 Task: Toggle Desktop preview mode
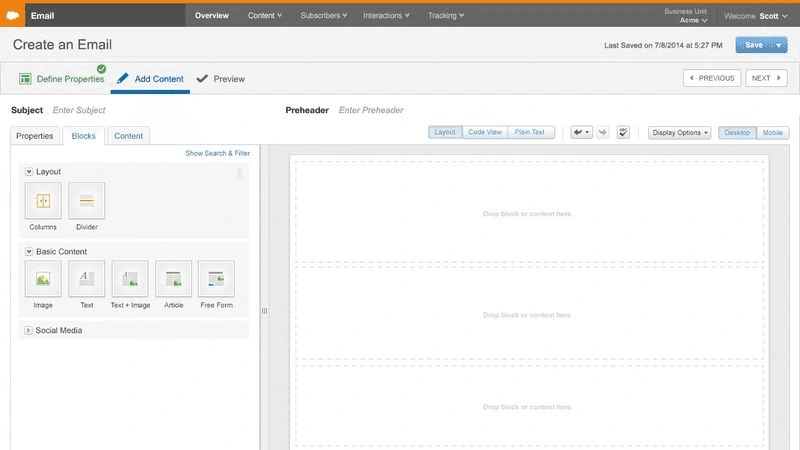pos(737,133)
